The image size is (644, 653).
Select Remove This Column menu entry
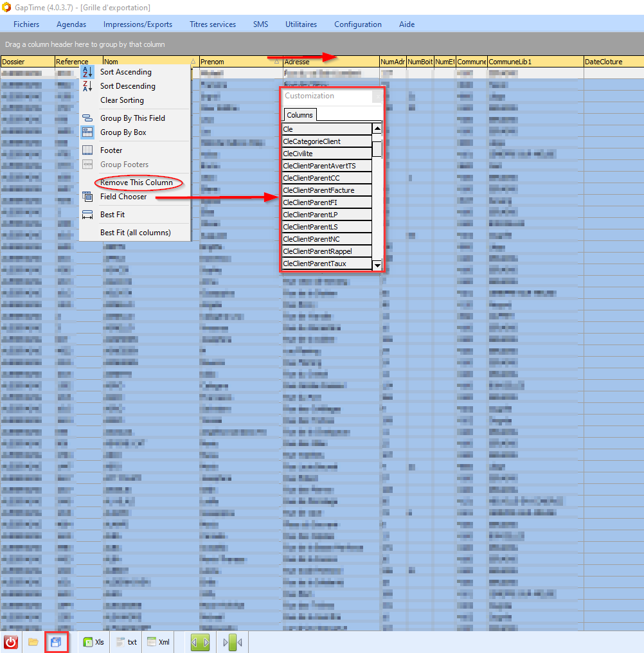[x=136, y=183]
